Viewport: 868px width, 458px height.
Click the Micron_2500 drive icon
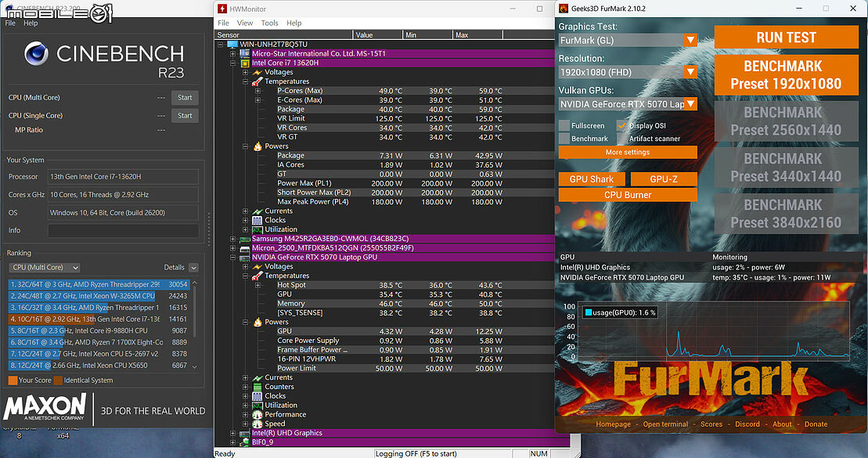245,248
